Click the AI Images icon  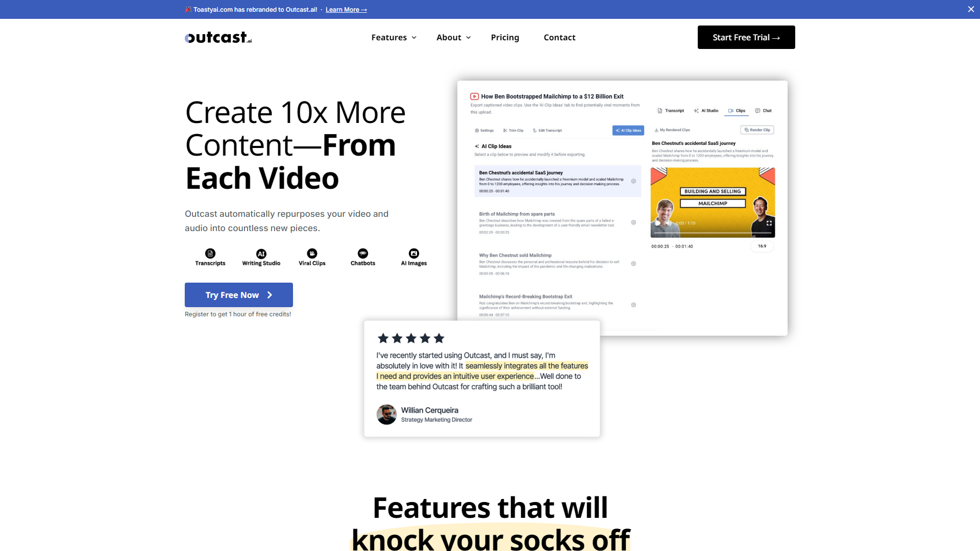pyautogui.click(x=413, y=253)
